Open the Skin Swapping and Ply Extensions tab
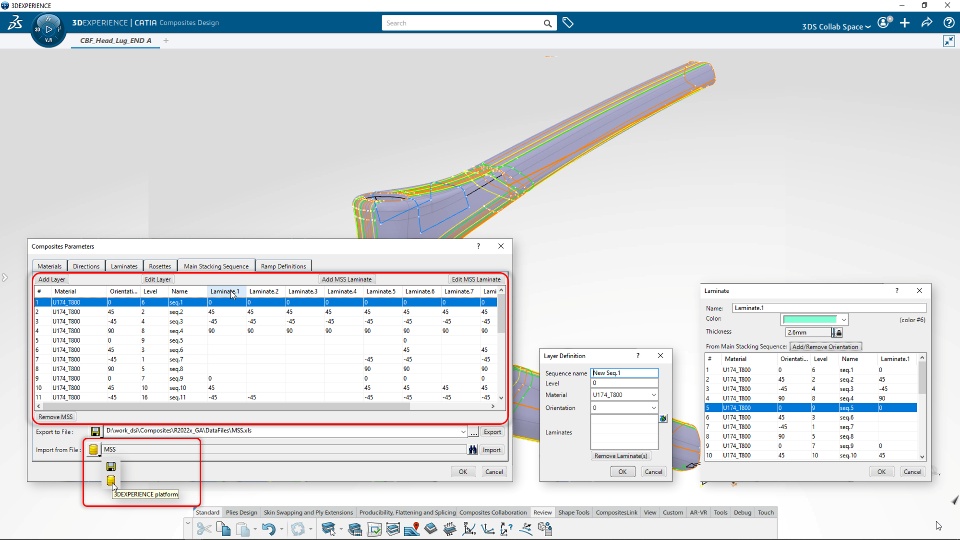Image resolution: width=960 pixels, height=540 pixels. click(x=308, y=512)
